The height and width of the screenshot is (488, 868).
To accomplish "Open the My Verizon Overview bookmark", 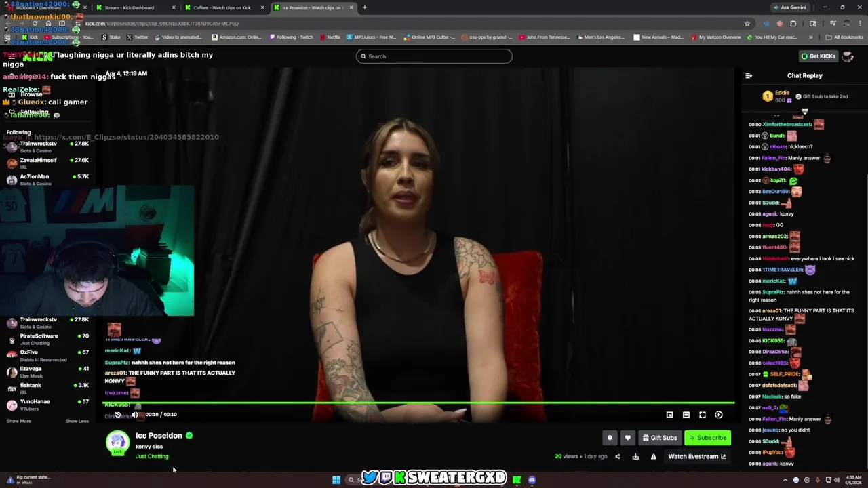I will click(x=715, y=37).
